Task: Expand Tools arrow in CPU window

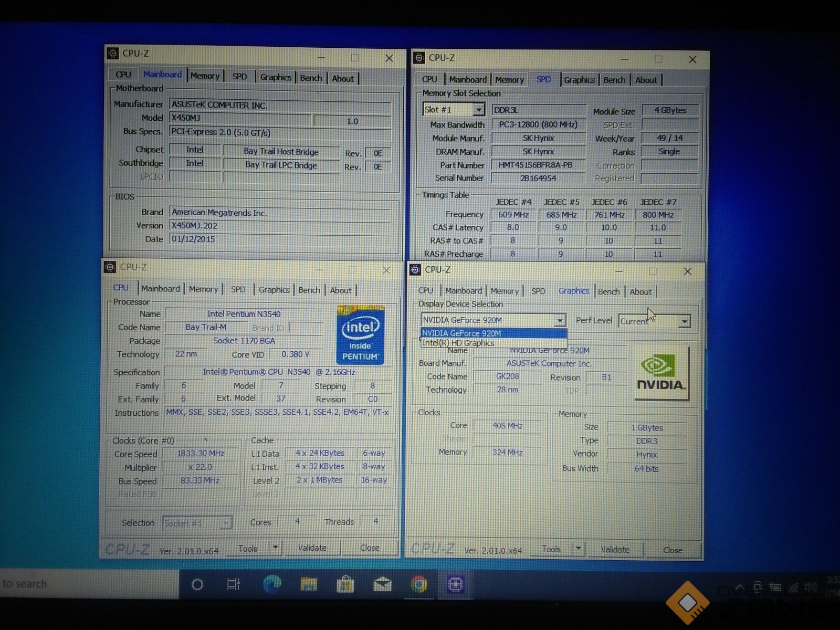Action: pos(275,548)
